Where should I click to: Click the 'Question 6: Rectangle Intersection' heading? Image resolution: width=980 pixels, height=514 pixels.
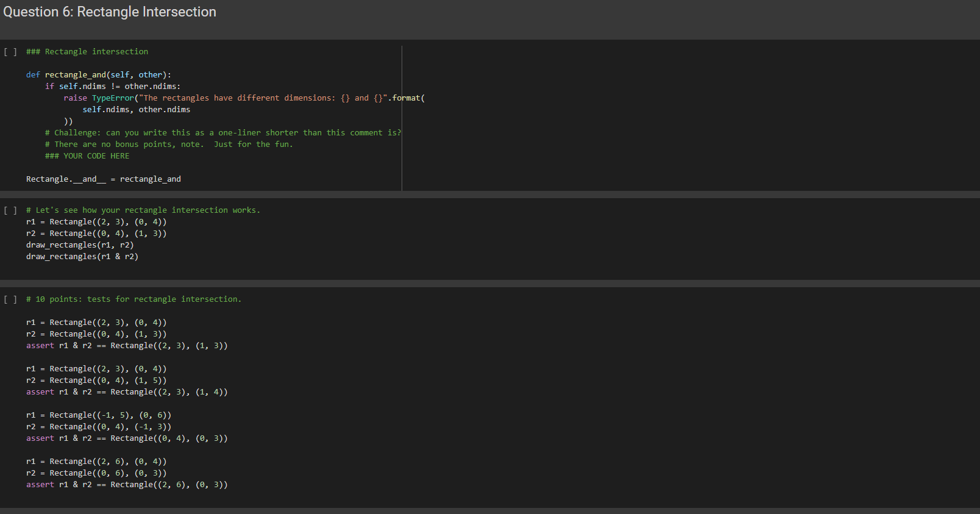pos(110,12)
